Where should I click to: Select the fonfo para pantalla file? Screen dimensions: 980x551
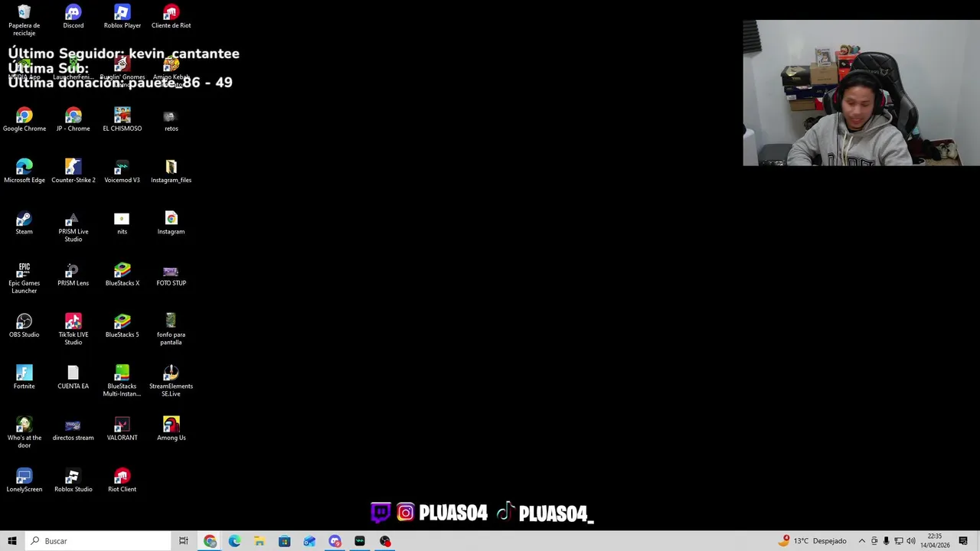click(171, 329)
